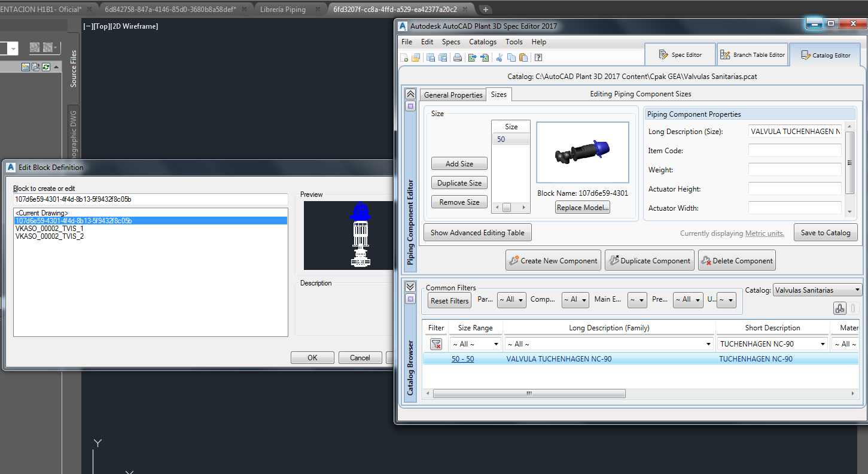Click the Item Code input field
868x474 pixels.
point(794,151)
